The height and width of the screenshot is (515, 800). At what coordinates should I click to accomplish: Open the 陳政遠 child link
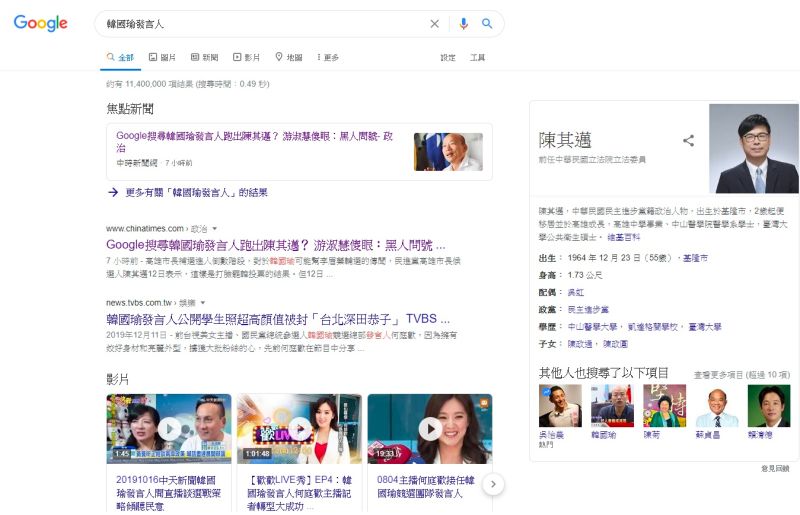(x=580, y=344)
